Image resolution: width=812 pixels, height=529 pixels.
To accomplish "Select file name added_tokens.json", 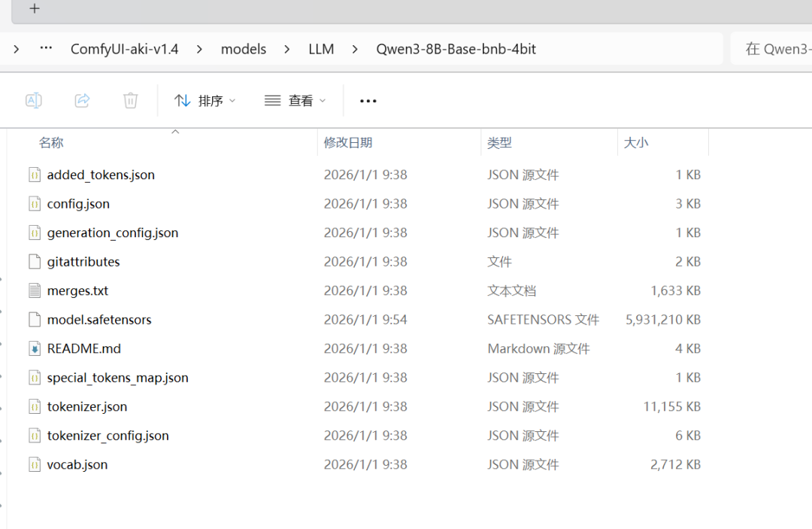I will [x=101, y=175].
